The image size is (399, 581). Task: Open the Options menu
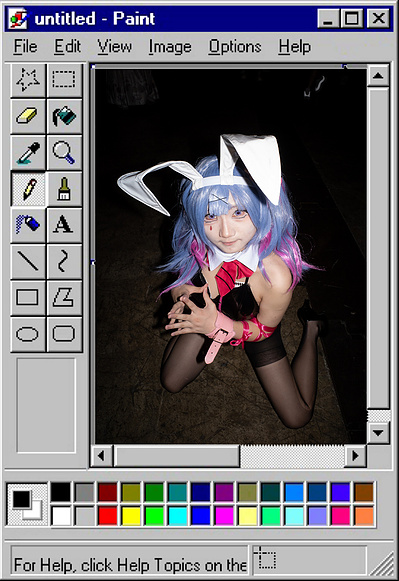[x=235, y=47]
